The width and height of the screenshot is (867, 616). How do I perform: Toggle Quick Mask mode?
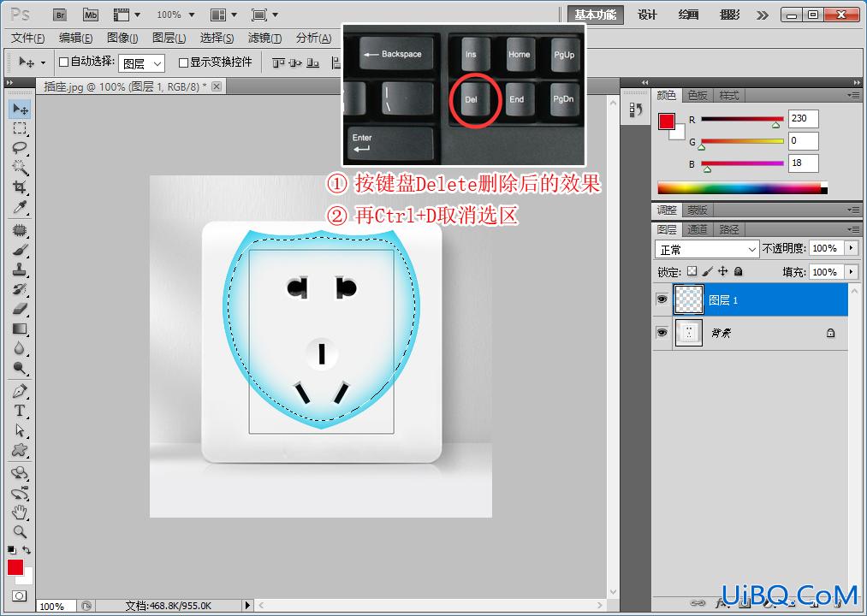click(x=20, y=596)
